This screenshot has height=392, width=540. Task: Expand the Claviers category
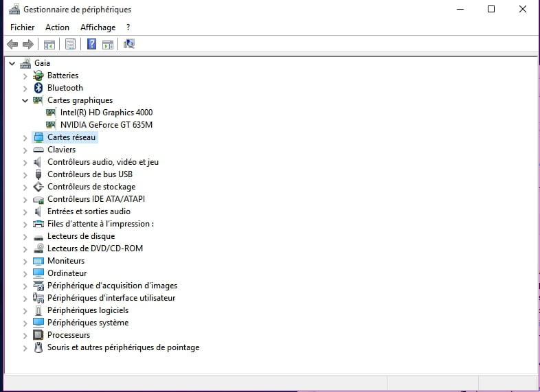[x=25, y=150]
